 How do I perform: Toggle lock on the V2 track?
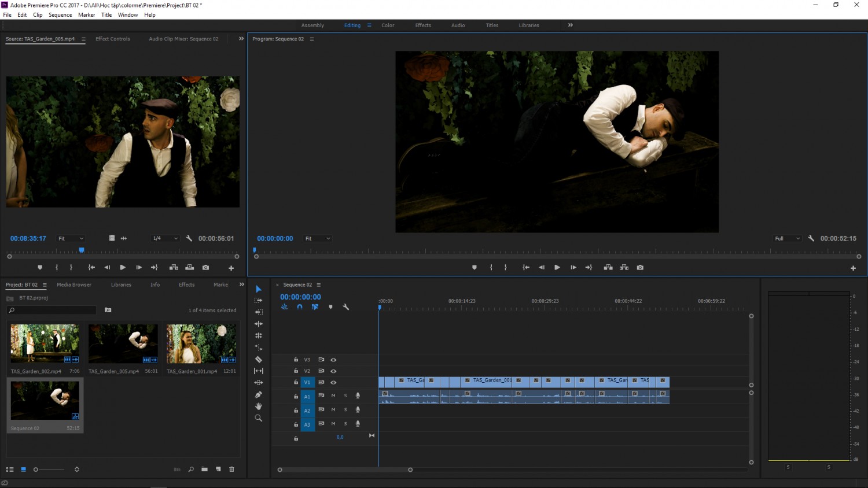pos(296,371)
